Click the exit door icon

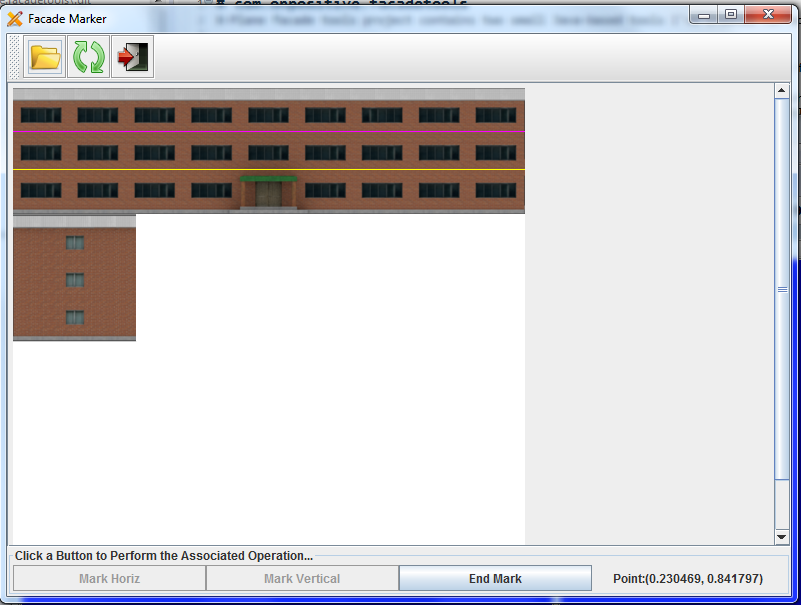(x=132, y=57)
